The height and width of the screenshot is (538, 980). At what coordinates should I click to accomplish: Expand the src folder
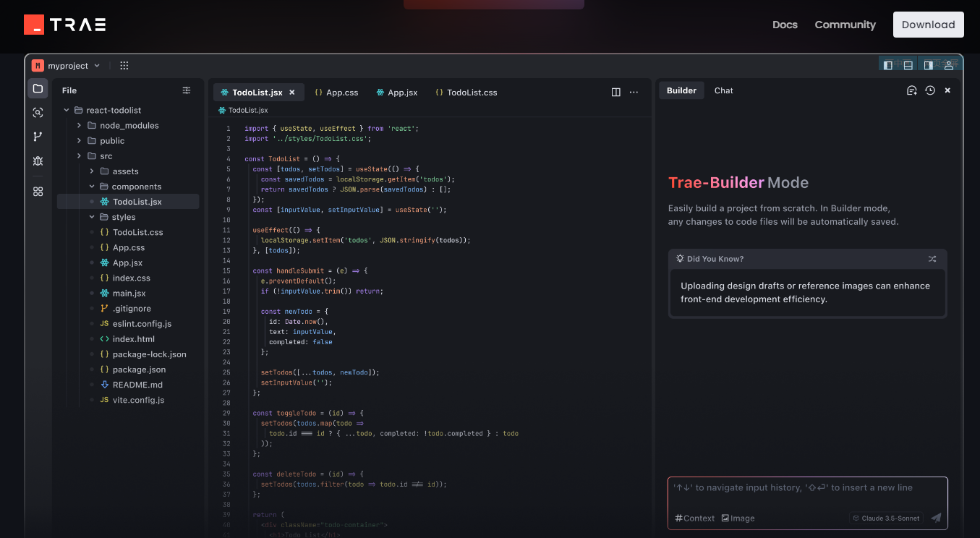tap(80, 155)
